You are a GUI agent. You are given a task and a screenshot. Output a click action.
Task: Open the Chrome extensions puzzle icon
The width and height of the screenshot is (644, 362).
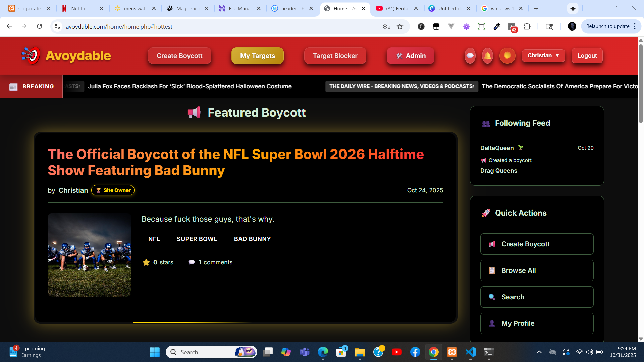tap(527, 27)
